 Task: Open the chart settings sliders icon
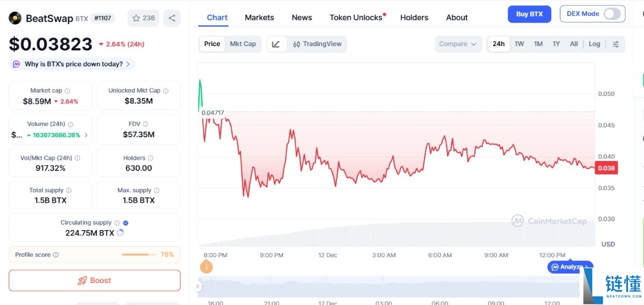(x=616, y=44)
